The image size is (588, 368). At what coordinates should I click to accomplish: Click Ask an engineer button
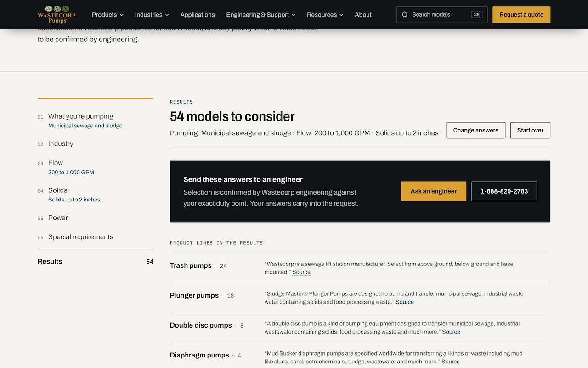tap(434, 191)
